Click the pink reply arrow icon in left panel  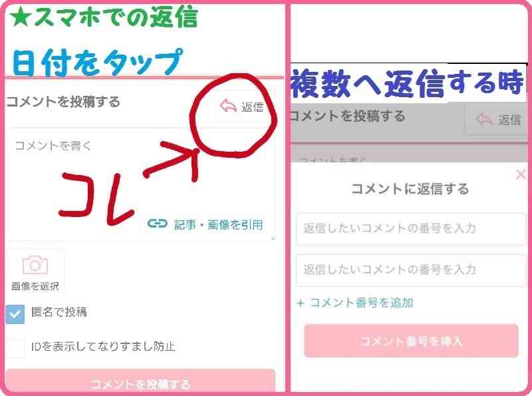pyautogui.click(x=228, y=106)
